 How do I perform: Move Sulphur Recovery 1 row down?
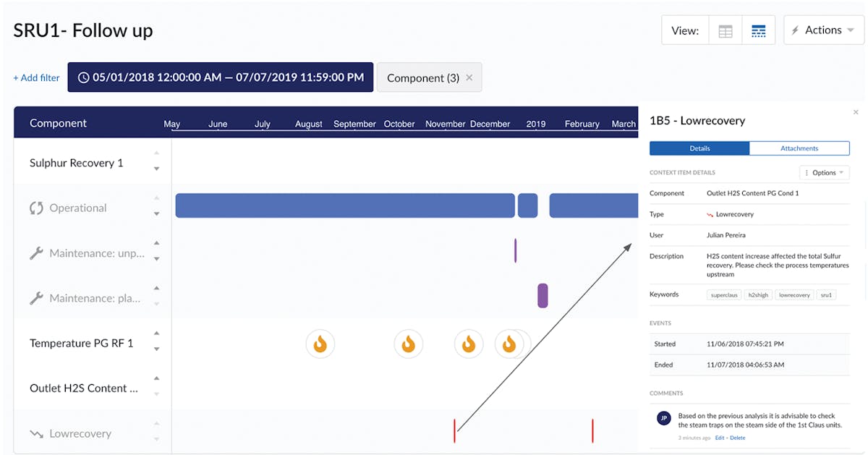(x=156, y=169)
